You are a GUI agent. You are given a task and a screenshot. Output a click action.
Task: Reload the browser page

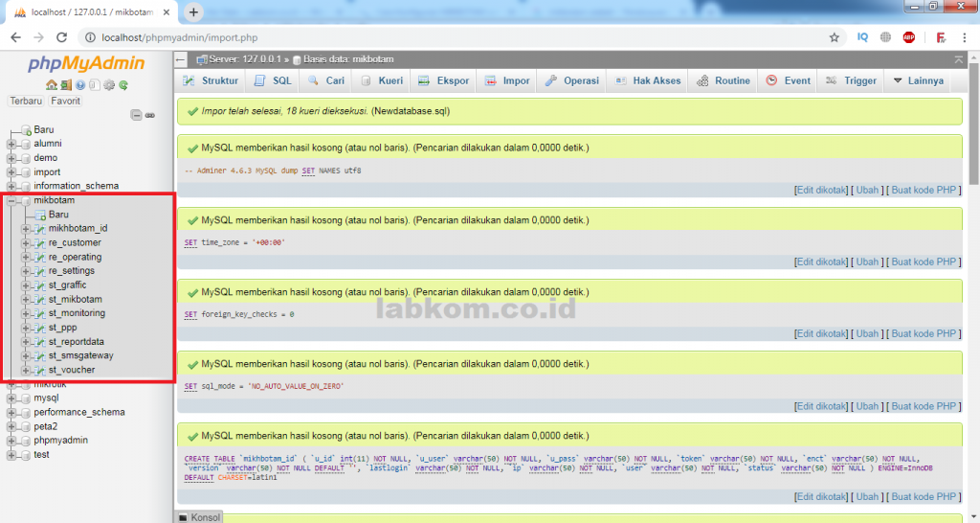[x=61, y=37]
